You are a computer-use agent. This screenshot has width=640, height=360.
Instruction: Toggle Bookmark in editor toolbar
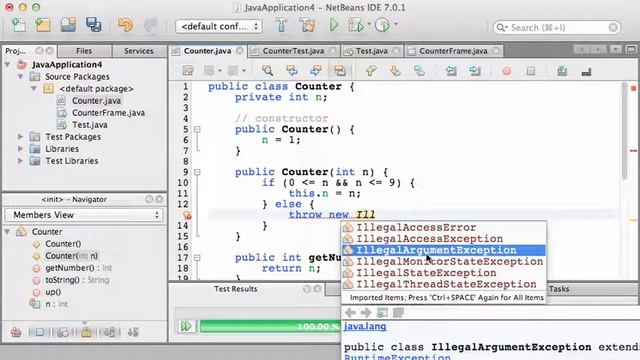[419, 71]
